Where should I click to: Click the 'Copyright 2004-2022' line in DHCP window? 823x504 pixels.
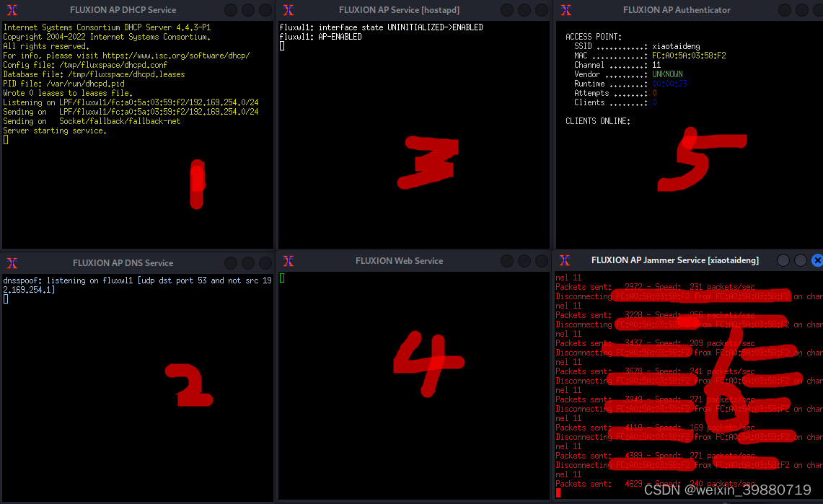coord(107,37)
